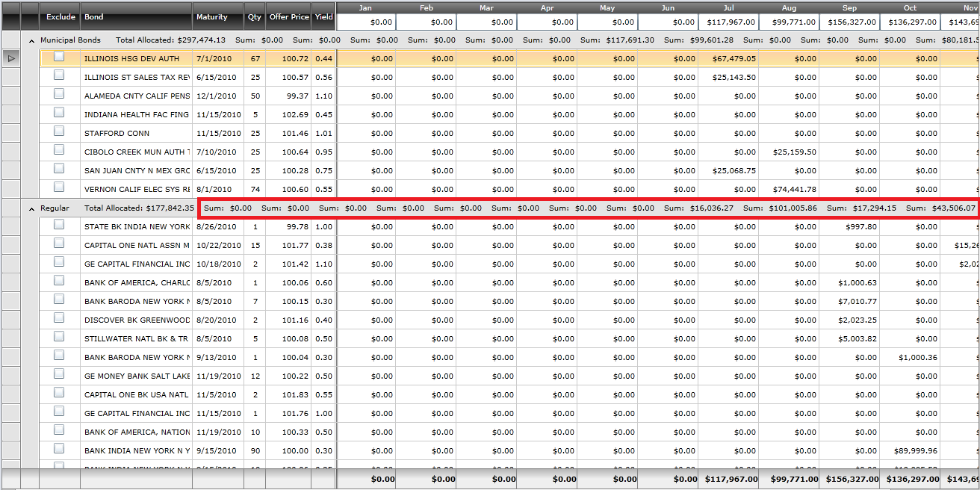Image resolution: width=980 pixels, height=490 pixels.
Task: Check Exclude for CAPITAL ONE NATL ASSN
Action: pos(59,244)
